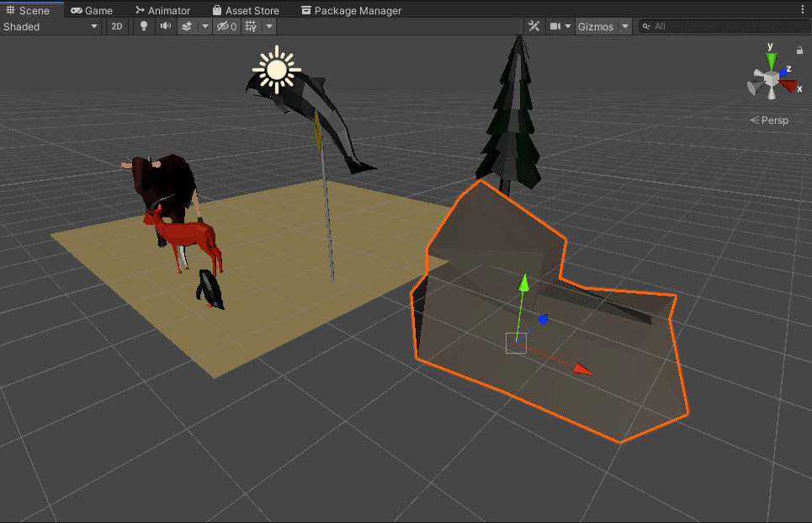Viewport: 812px width, 523px height.
Task: Switch to the Asset Store tab
Action: (x=246, y=10)
